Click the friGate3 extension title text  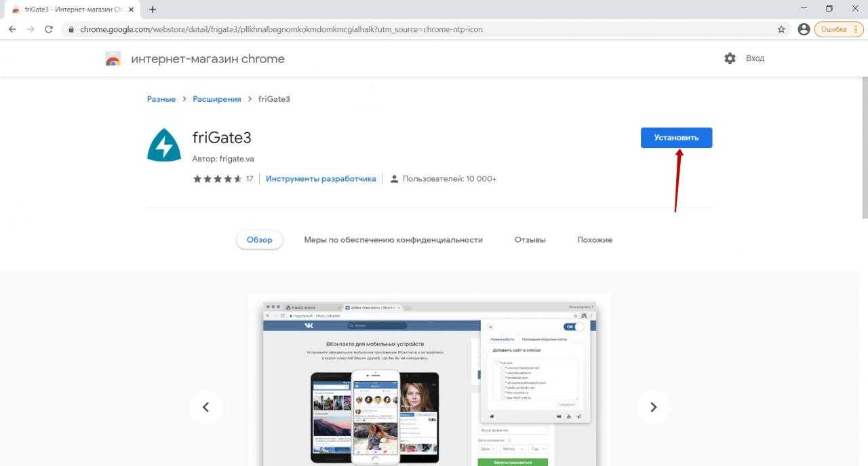pyautogui.click(x=222, y=138)
